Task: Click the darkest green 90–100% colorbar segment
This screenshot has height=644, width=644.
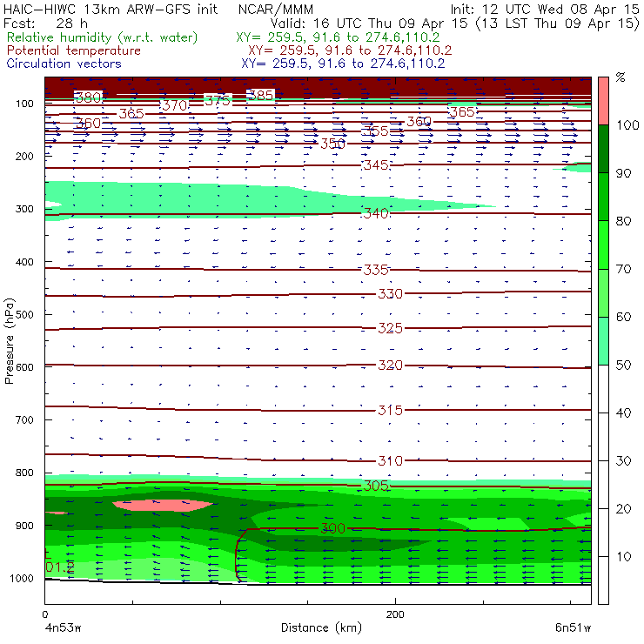Action: 603,149
